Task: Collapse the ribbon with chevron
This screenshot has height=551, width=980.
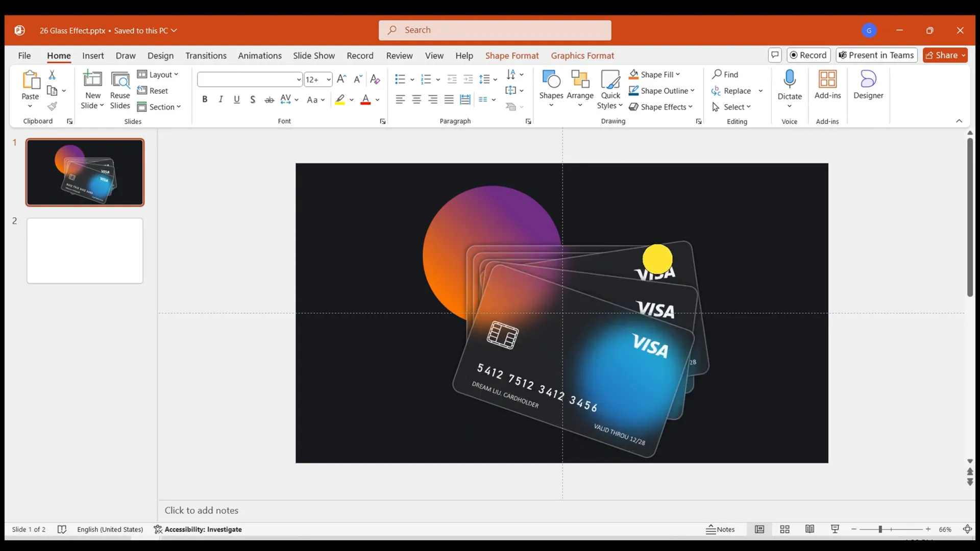Action: coord(959,121)
